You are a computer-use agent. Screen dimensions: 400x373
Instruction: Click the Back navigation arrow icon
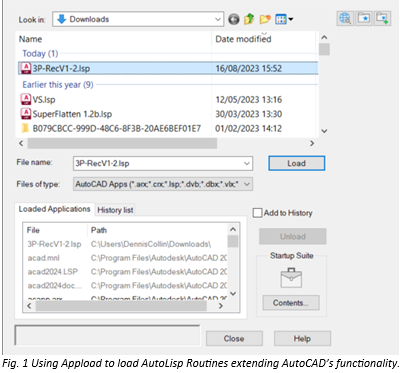click(234, 19)
